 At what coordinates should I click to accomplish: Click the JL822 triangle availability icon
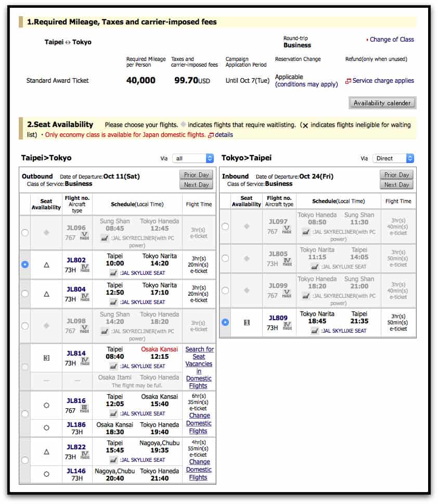47,451
